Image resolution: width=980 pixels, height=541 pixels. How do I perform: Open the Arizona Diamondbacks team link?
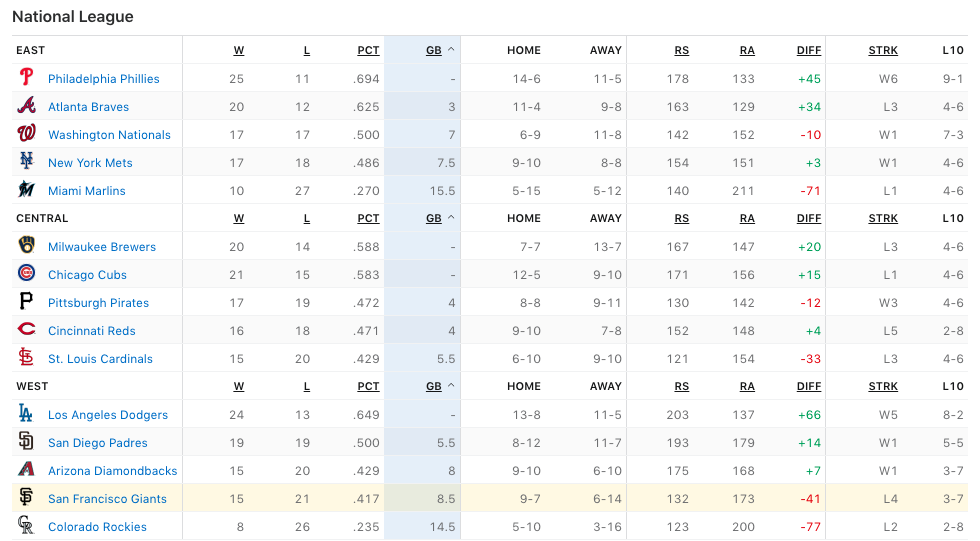pyautogui.click(x=112, y=471)
